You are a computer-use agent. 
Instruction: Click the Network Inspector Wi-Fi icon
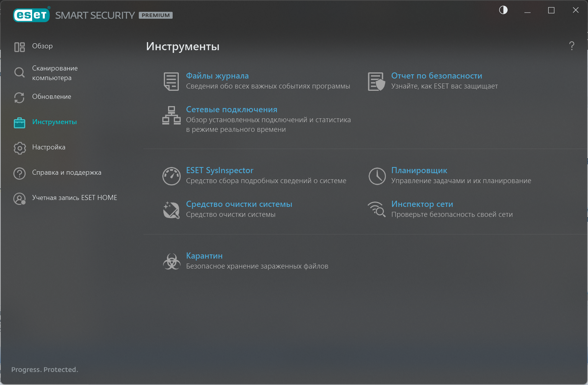376,209
